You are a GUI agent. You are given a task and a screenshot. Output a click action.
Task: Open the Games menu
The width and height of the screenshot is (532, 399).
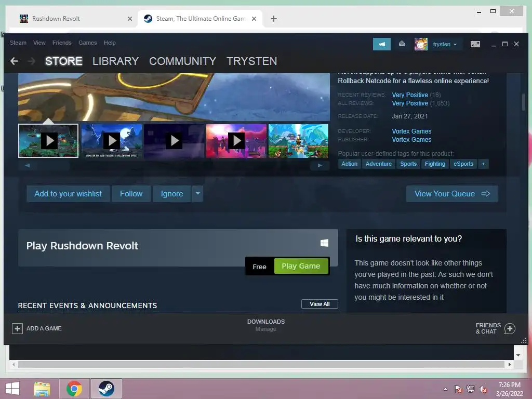pos(87,43)
